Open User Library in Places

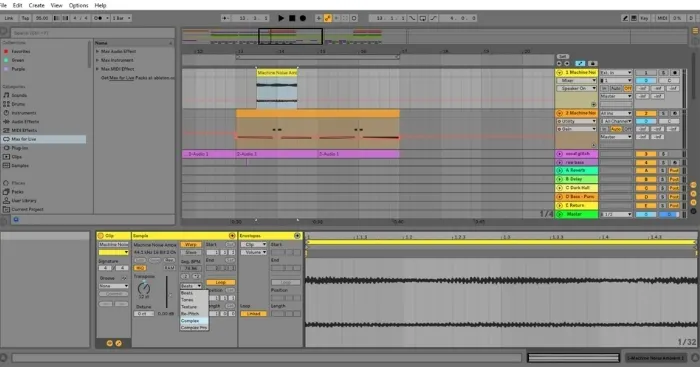[24, 200]
